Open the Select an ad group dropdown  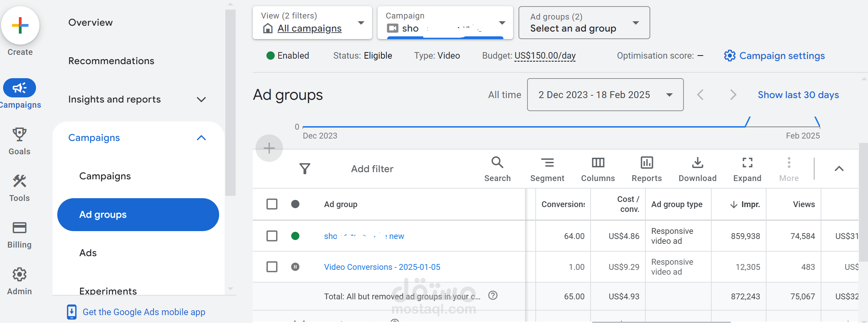584,23
